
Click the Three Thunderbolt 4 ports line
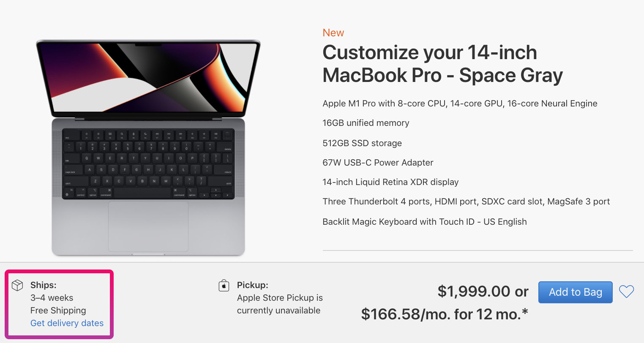point(466,201)
